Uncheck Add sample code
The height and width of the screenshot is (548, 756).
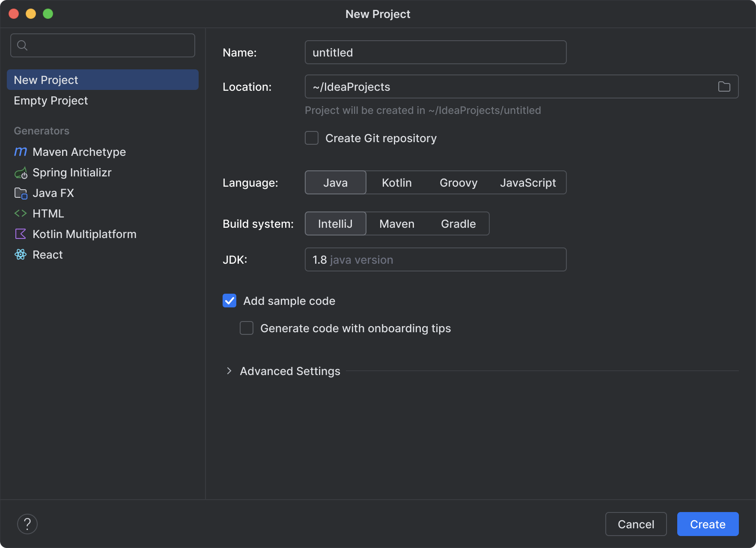tap(229, 301)
